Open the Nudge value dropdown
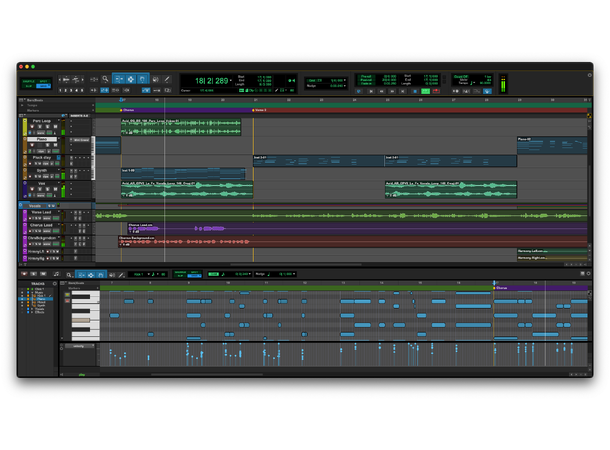 click(x=345, y=86)
